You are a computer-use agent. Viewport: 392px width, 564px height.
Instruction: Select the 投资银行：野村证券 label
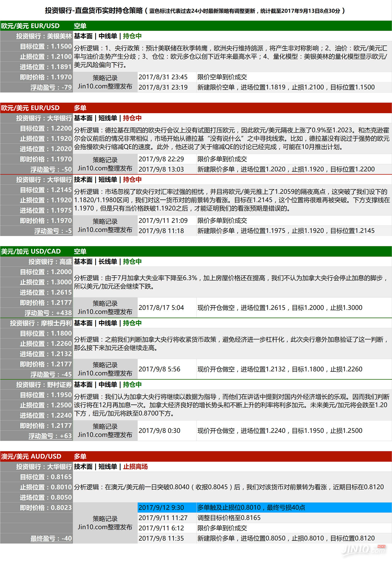(x=44, y=385)
